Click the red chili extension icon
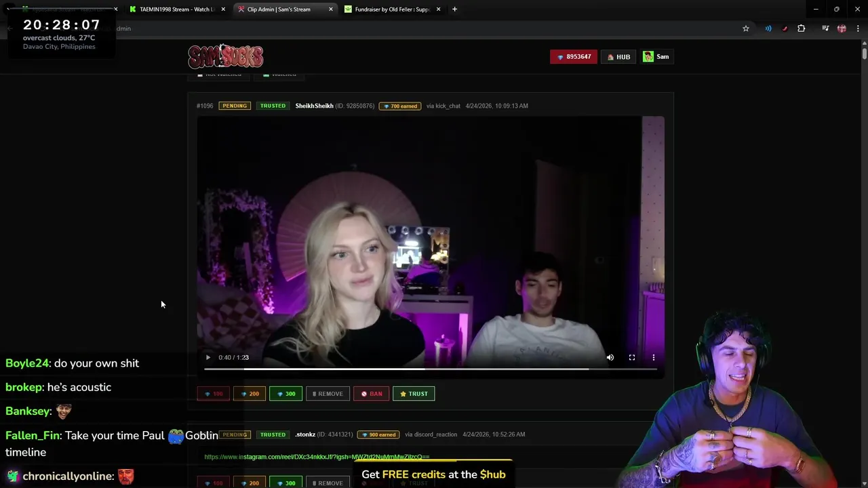The height and width of the screenshot is (488, 868). click(x=785, y=28)
